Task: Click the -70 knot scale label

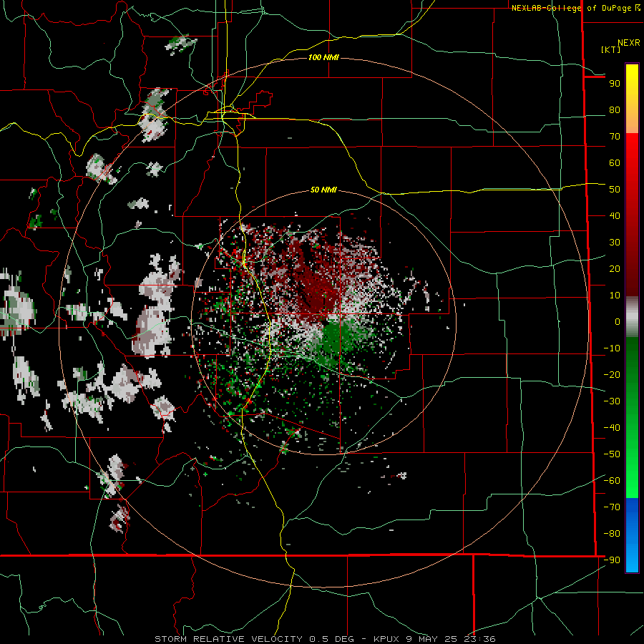Action: 612,507
